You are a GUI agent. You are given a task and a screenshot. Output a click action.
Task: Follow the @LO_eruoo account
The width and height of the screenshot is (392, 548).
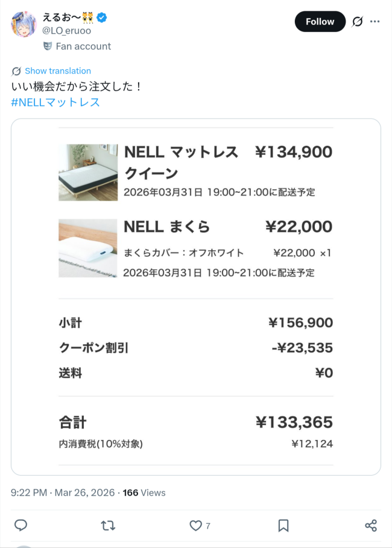(x=320, y=22)
